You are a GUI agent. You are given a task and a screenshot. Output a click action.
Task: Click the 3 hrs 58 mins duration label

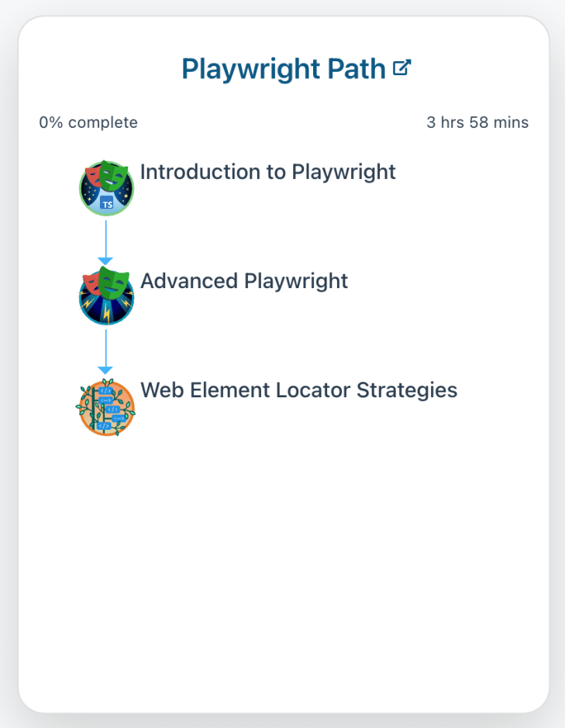pyautogui.click(x=477, y=122)
